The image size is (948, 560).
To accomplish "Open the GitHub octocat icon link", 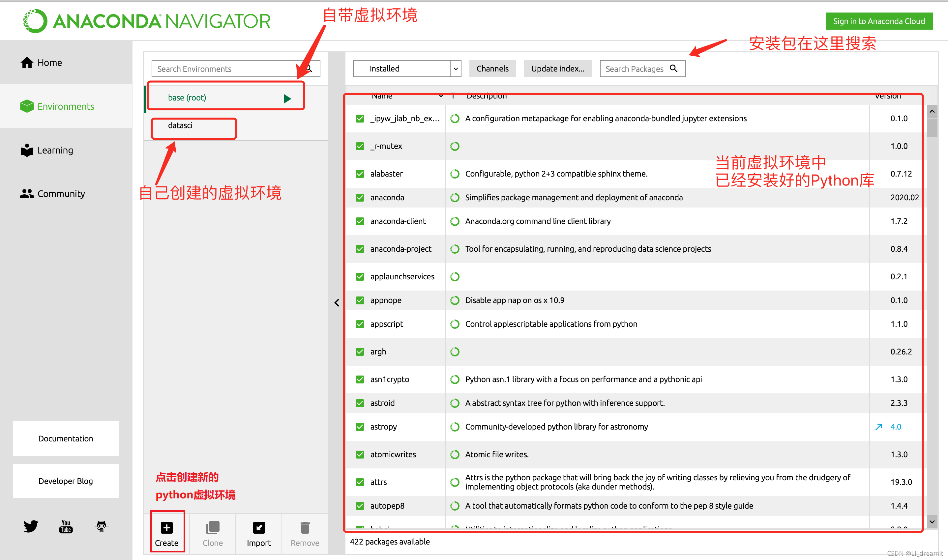I will point(101,526).
